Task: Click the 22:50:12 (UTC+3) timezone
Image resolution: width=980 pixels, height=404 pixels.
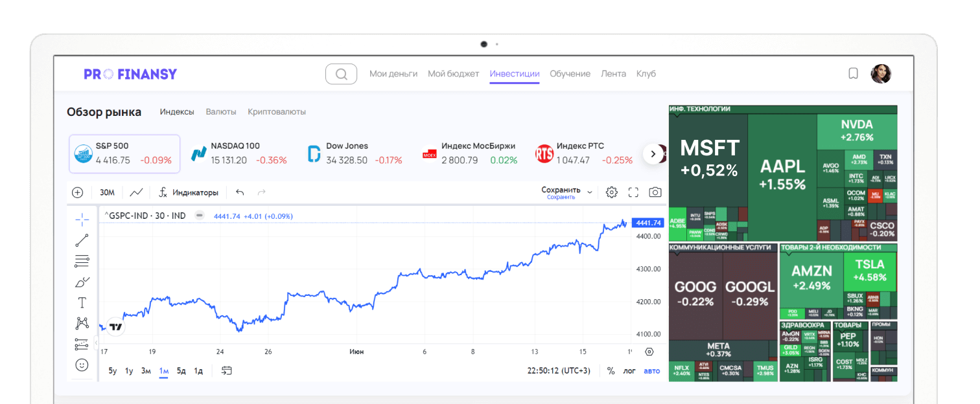Action: coord(559,371)
